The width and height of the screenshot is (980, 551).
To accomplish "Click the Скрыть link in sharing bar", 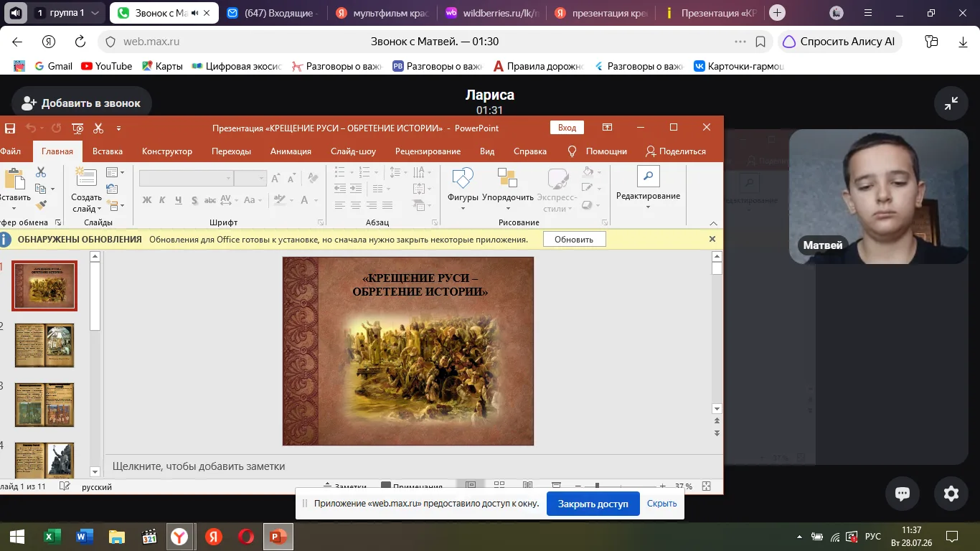I will pos(661,504).
